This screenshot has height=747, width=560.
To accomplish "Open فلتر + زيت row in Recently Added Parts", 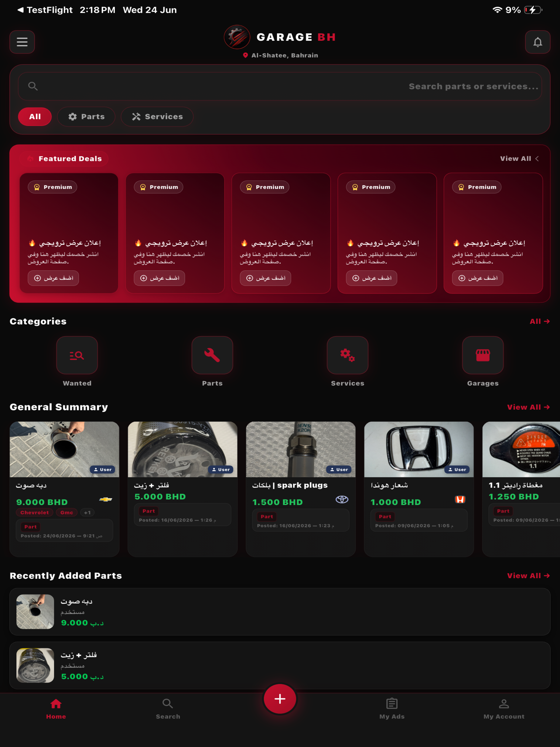I will 280,665.
